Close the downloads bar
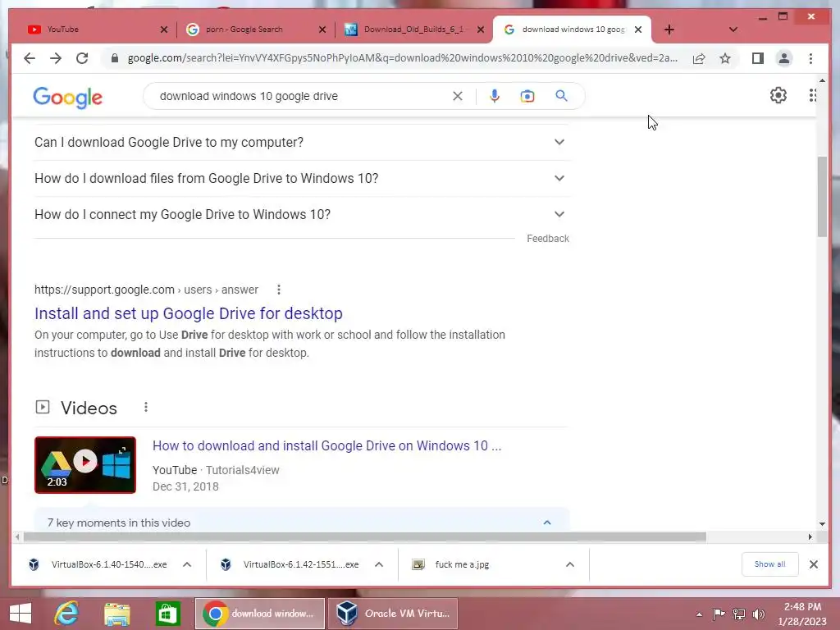 (x=813, y=564)
